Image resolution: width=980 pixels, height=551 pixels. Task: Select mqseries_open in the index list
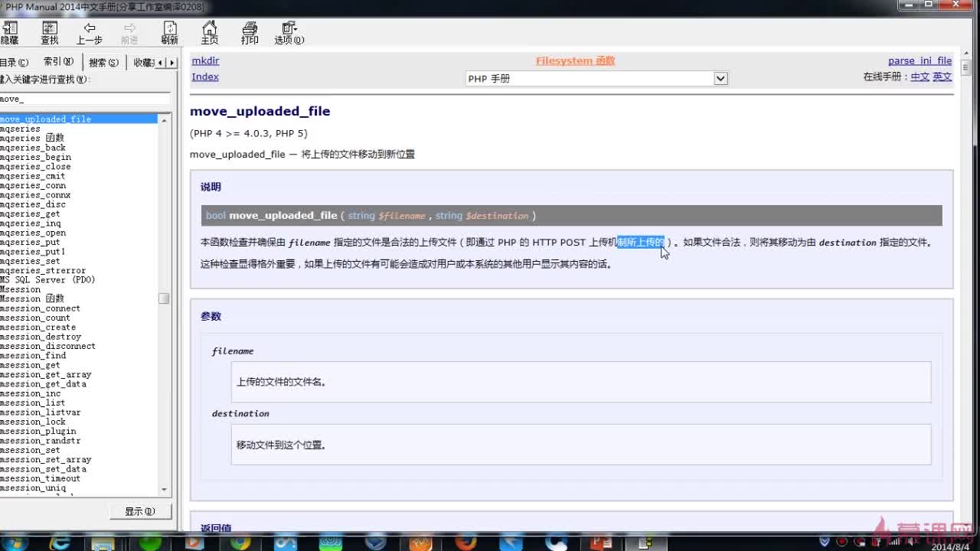(33, 233)
